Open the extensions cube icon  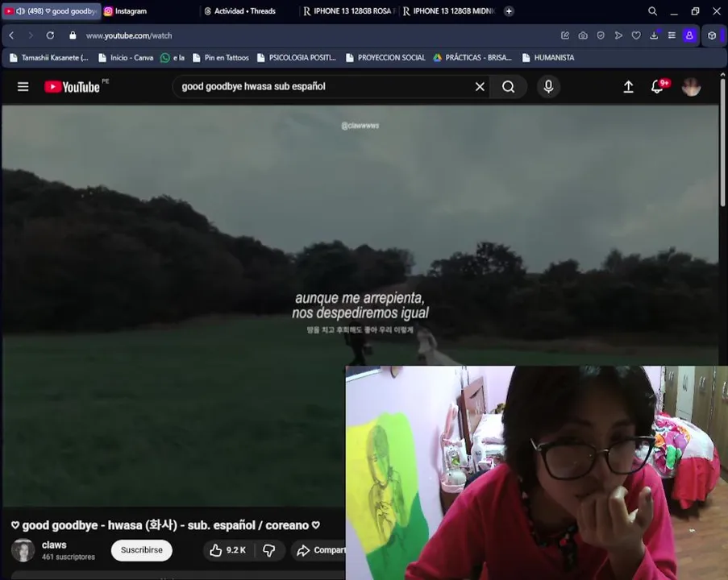(x=712, y=35)
